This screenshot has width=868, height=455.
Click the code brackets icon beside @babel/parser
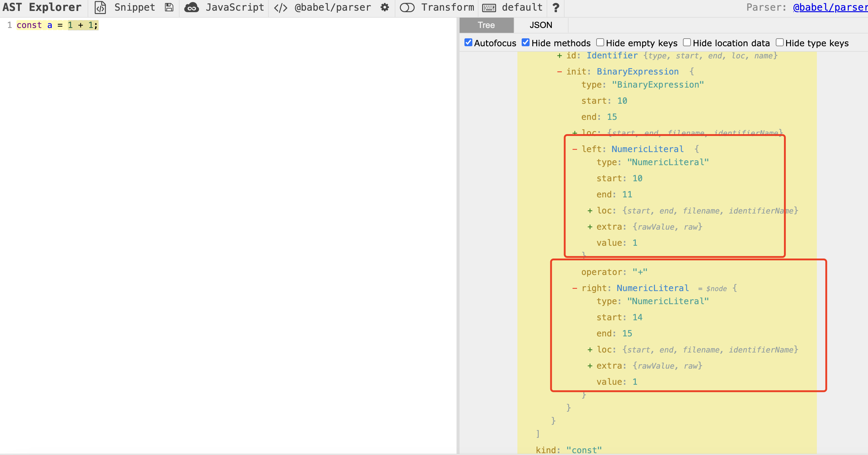click(280, 7)
